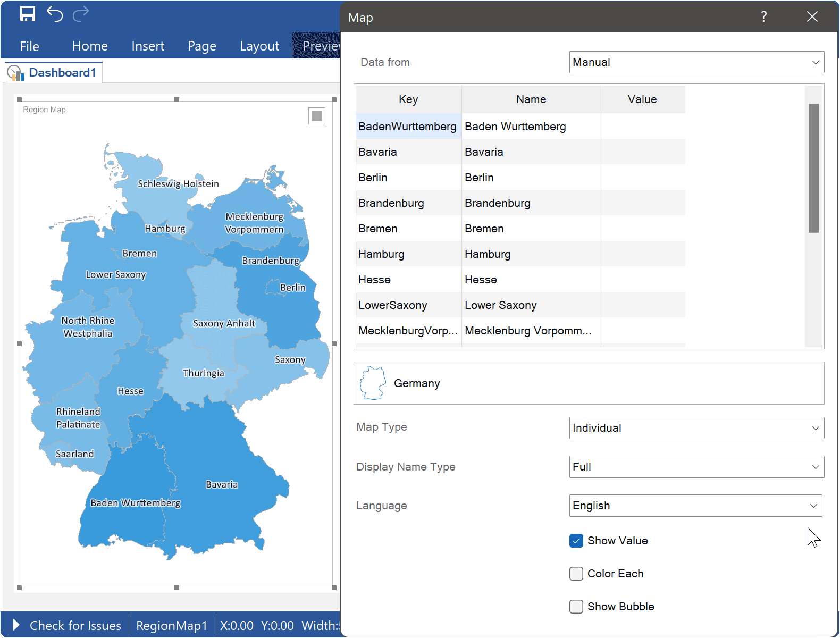Viewport: 840px width, 638px height.
Task: Click the Key column header
Action: 408,99
